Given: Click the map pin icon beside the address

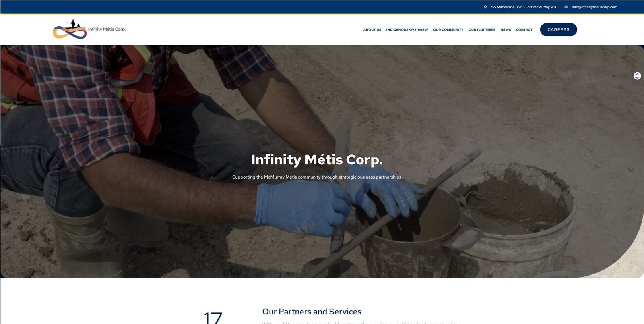Looking at the screenshot, I should click(x=485, y=7).
